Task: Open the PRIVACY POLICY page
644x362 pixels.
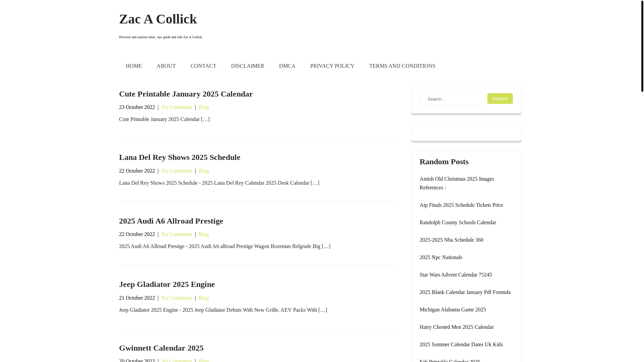Action: 332,66
